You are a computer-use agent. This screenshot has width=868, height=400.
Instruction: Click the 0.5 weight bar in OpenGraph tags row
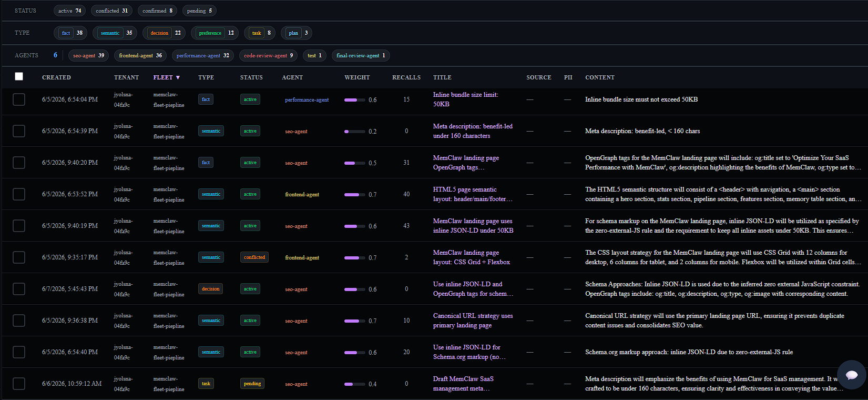pyautogui.click(x=355, y=163)
